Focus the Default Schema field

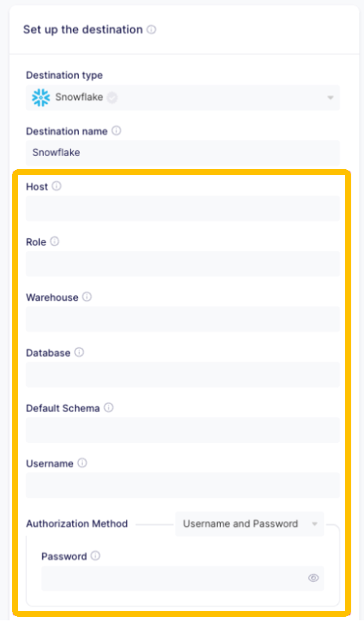pyautogui.click(x=183, y=430)
